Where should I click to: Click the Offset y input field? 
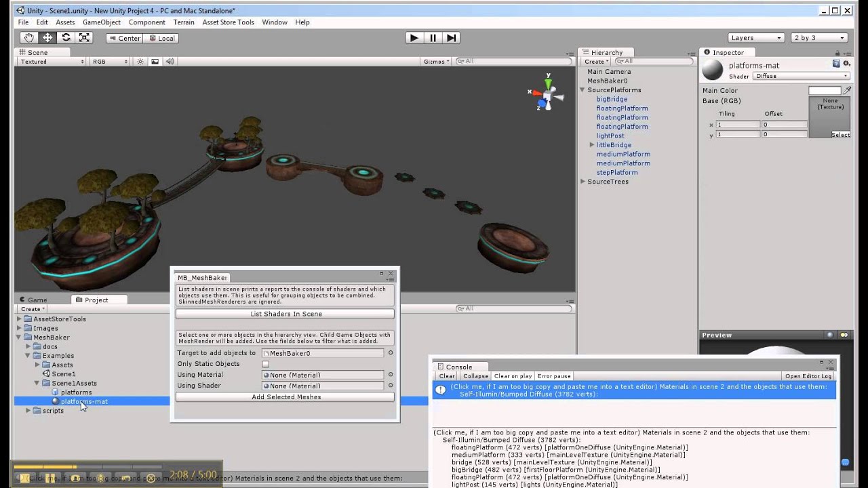(x=784, y=135)
